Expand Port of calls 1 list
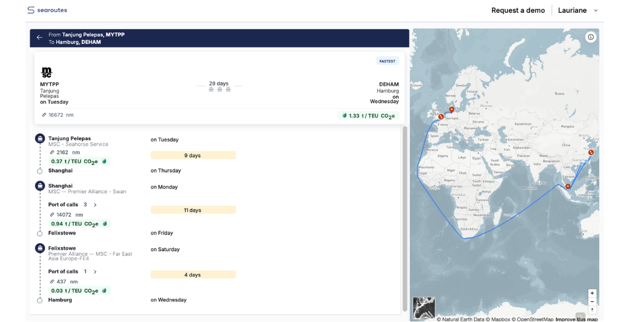This screenshot has height=322, width=644. [x=95, y=272]
